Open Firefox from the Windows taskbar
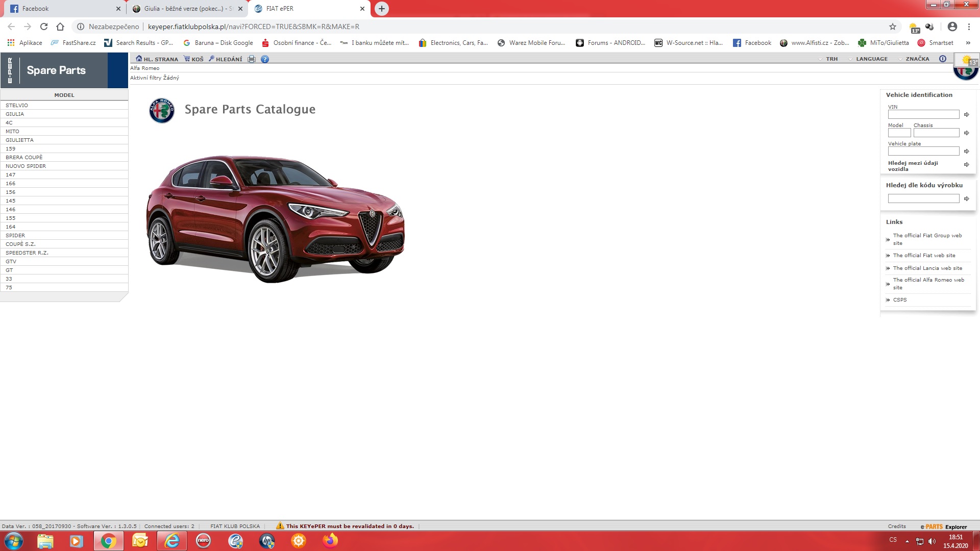 click(x=330, y=541)
